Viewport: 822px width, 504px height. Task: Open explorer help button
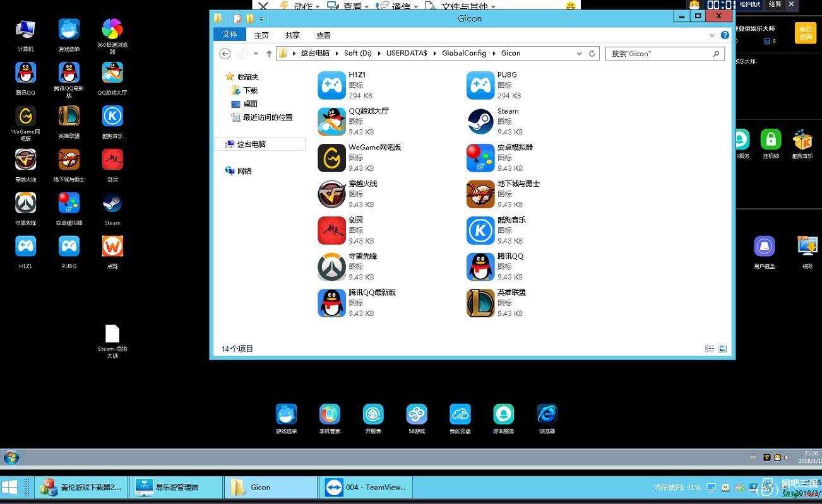click(x=725, y=35)
